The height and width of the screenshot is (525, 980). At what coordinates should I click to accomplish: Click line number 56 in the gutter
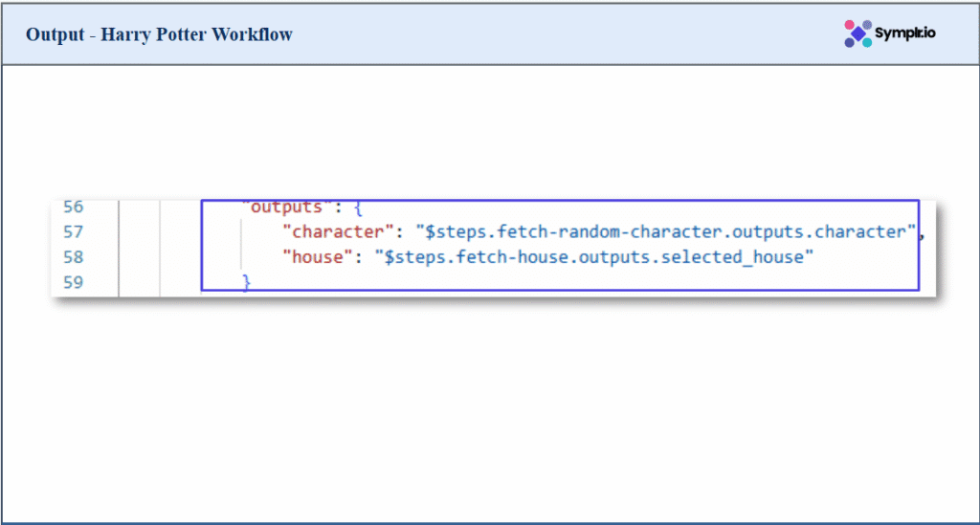[x=74, y=208]
